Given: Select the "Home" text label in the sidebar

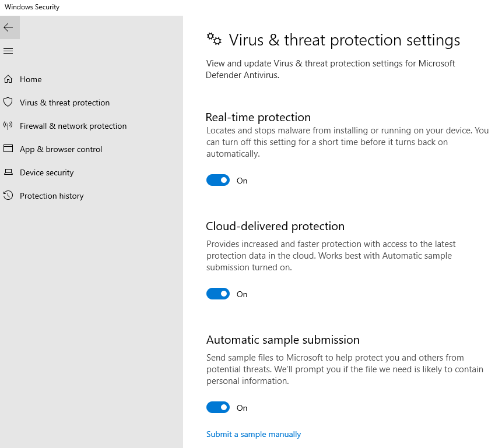Looking at the screenshot, I should [31, 79].
